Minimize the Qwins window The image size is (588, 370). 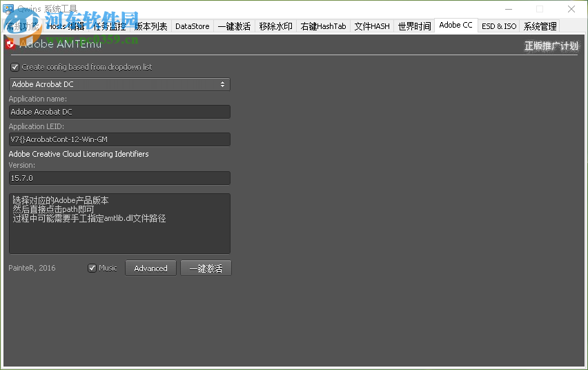click(509, 9)
